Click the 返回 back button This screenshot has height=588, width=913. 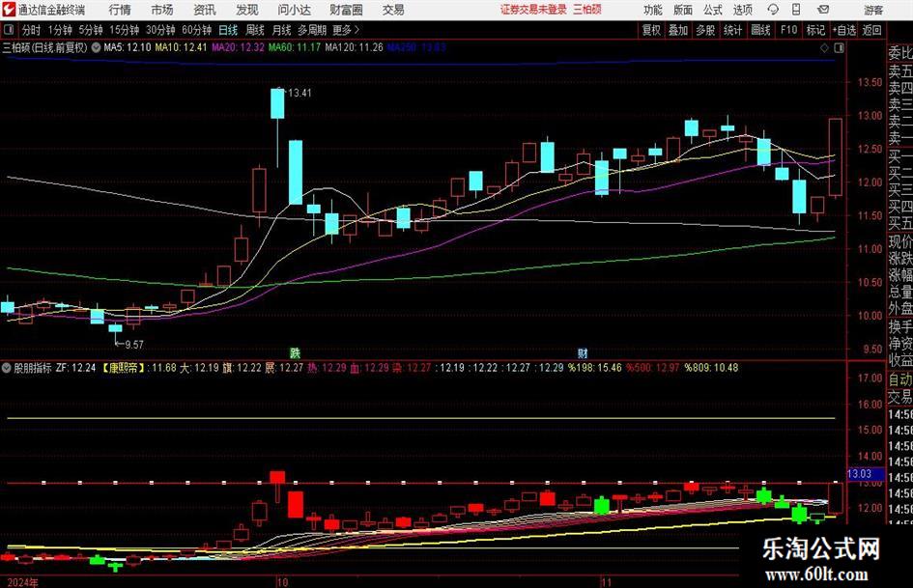point(871,30)
